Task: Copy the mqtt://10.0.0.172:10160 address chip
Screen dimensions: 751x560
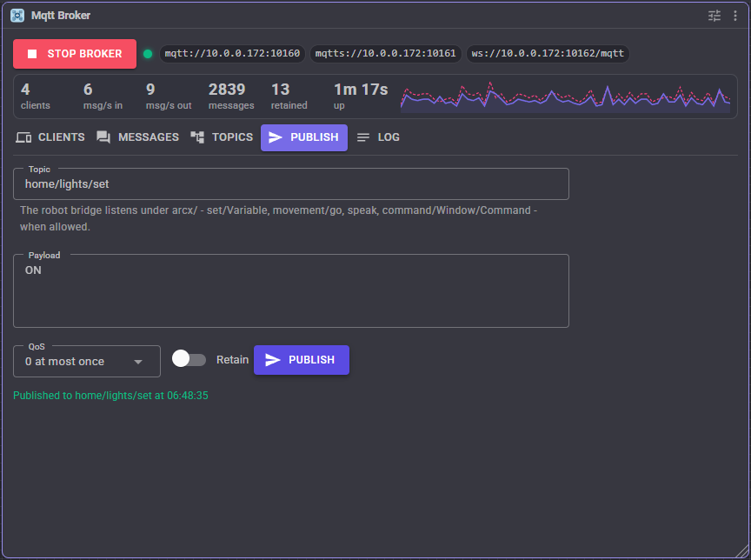Action: pos(232,53)
